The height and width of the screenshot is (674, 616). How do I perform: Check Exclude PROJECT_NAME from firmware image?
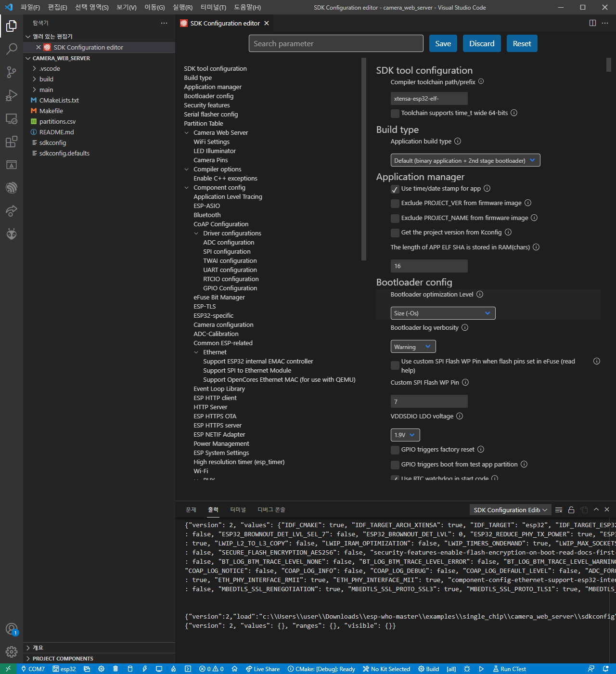pyautogui.click(x=395, y=219)
